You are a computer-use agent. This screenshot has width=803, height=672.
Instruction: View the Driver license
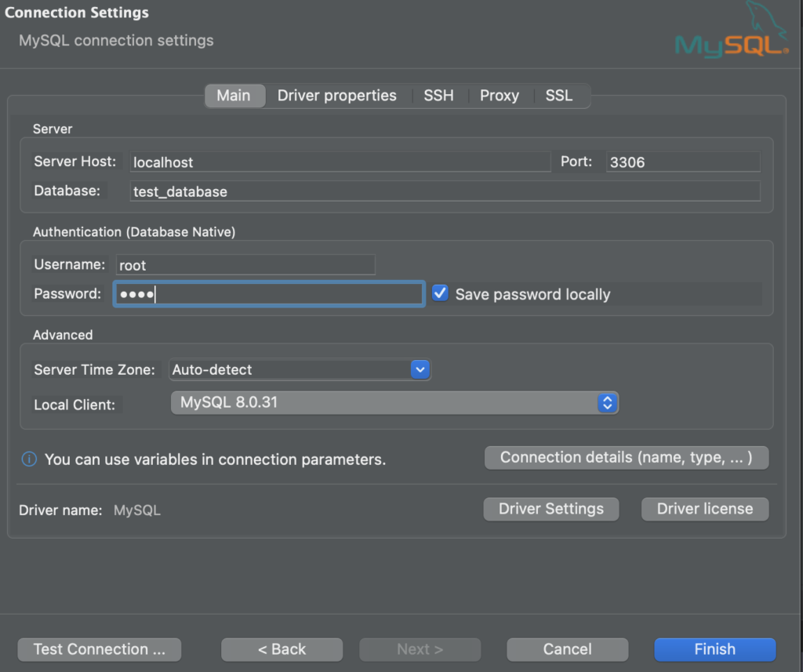coord(704,509)
